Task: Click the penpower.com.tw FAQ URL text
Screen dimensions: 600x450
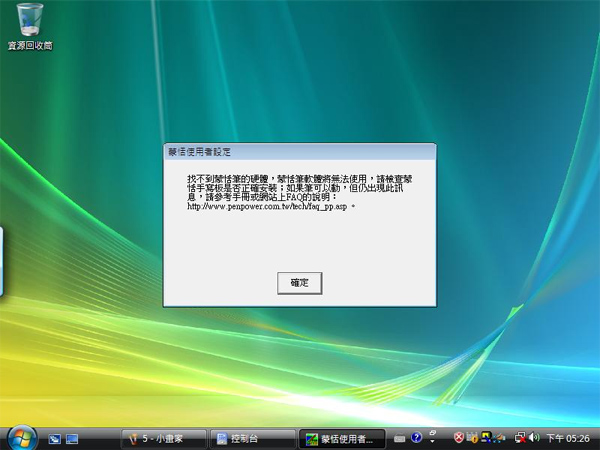Action: pyautogui.click(x=267, y=207)
